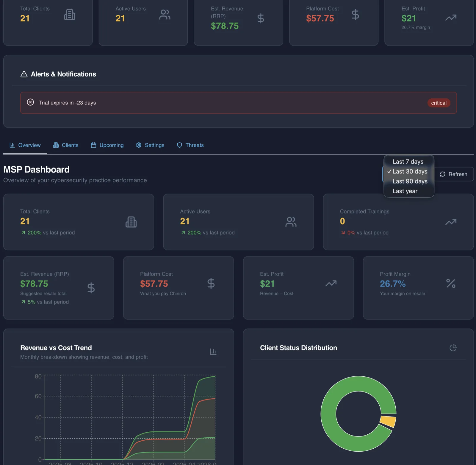The width and height of the screenshot is (476, 465).
Task: Click the users icon in top Active Users card
Action: pos(165,15)
